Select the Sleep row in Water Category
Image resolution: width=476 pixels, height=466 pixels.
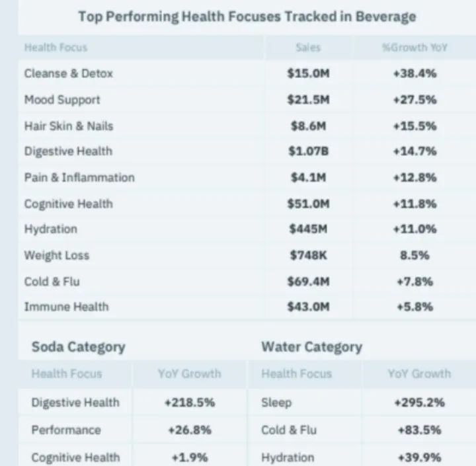362,403
